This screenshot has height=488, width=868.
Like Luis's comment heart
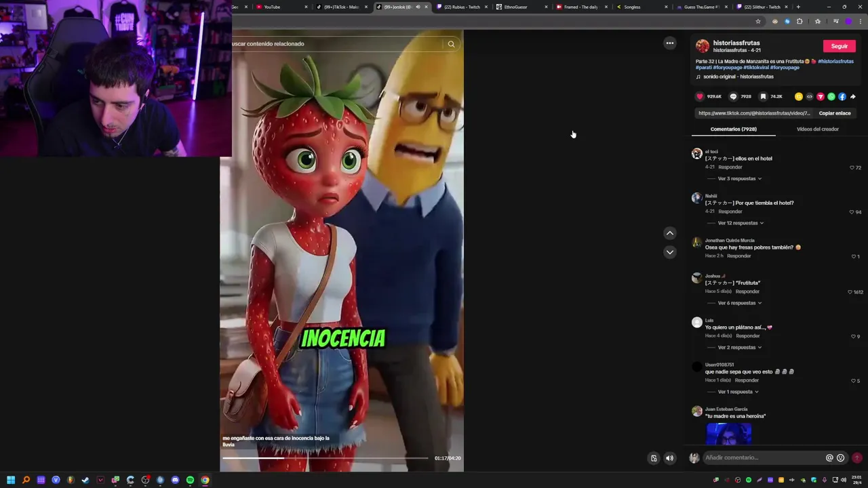point(853,336)
